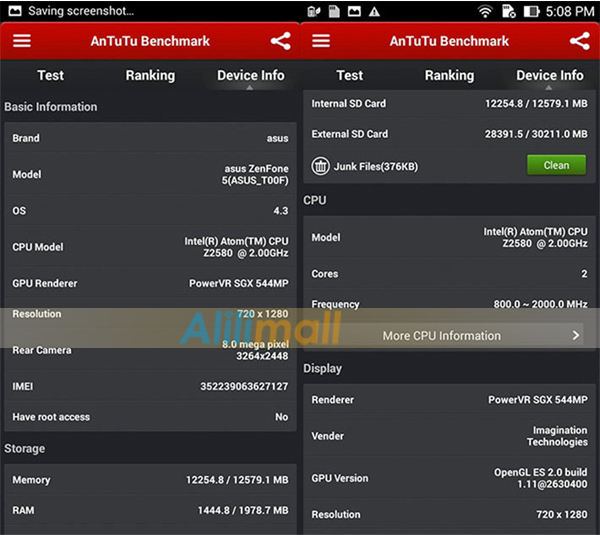Tap the battery leaf power saver icon

314,12
